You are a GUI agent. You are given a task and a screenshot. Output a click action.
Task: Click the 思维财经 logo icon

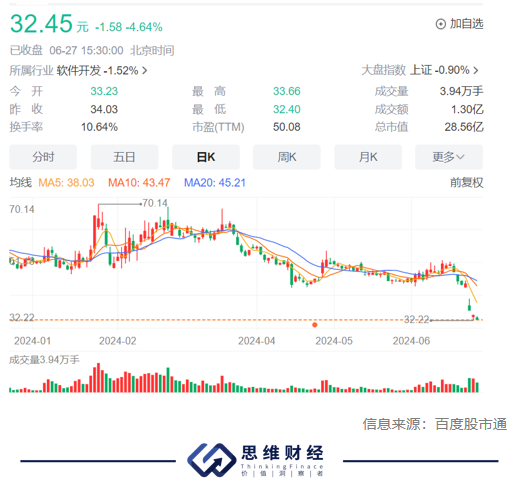coord(212,460)
